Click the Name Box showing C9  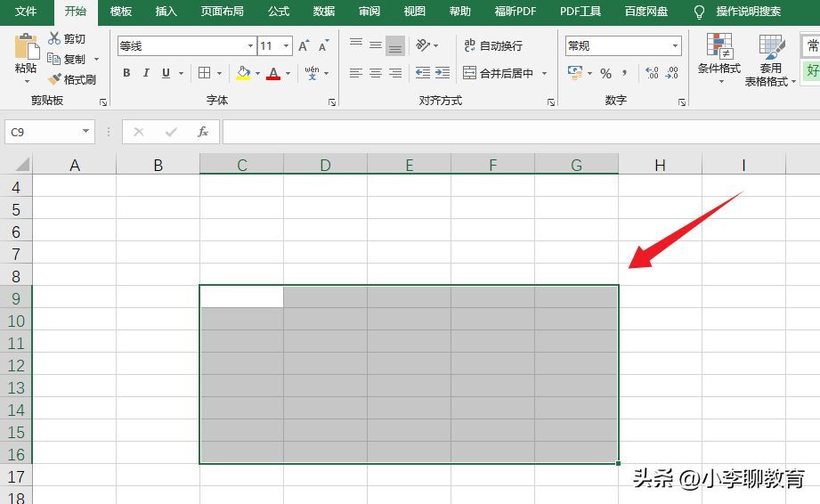50,133
